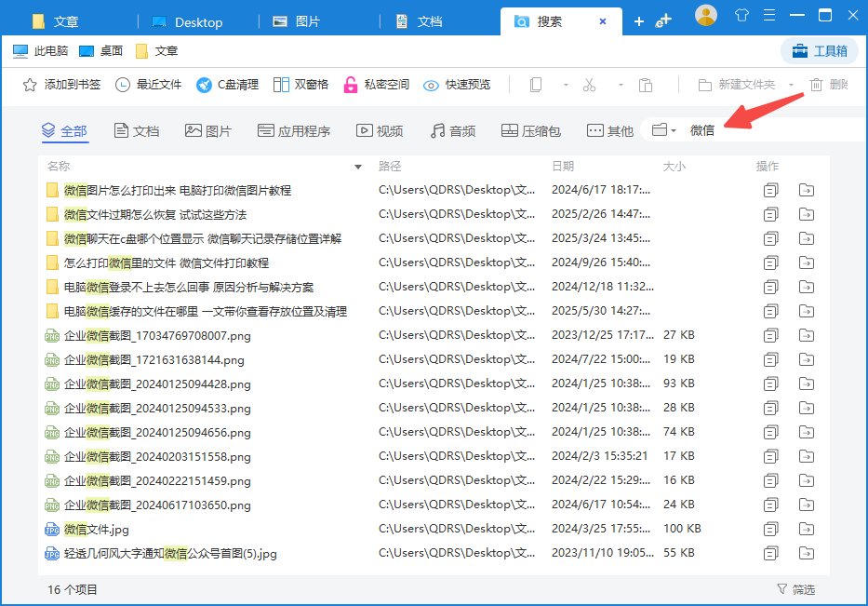
Task: Open file location for 微信图片怎么打印出来 row
Action: pos(807,191)
